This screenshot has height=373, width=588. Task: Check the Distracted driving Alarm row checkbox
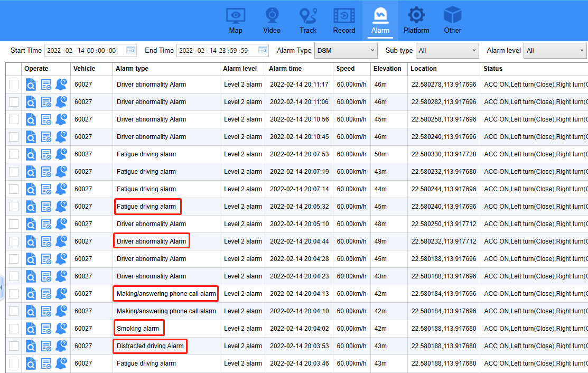[14, 346]
